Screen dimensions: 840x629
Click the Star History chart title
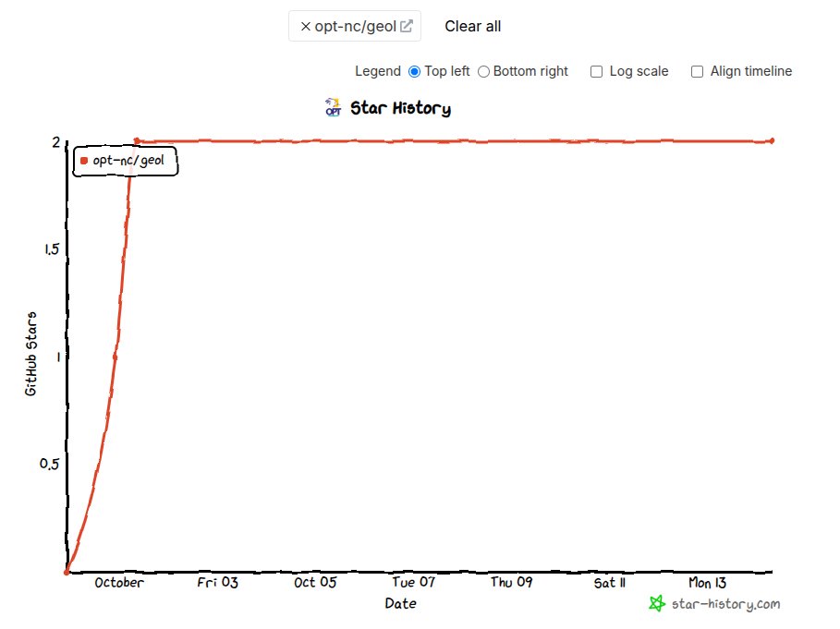click(400, 108)
